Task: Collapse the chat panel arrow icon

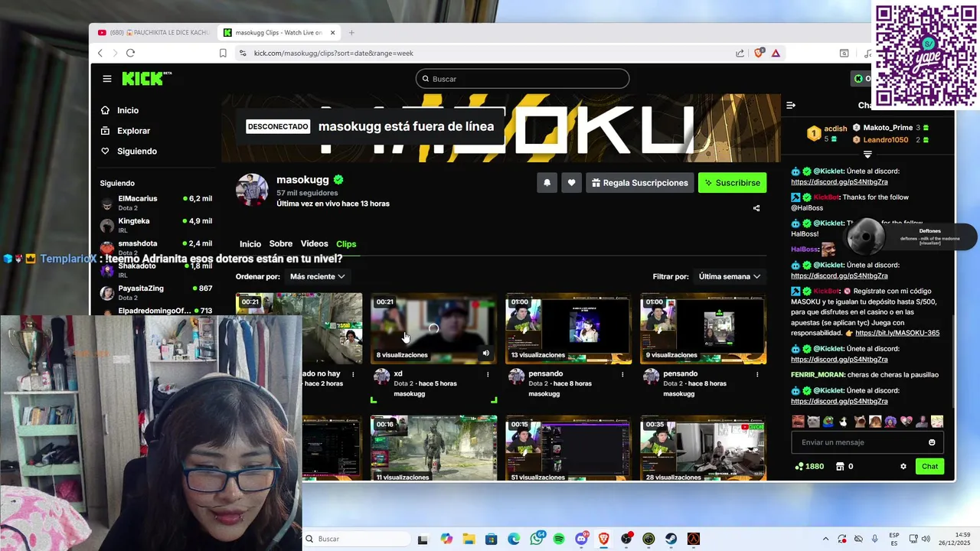Action: 791,106
